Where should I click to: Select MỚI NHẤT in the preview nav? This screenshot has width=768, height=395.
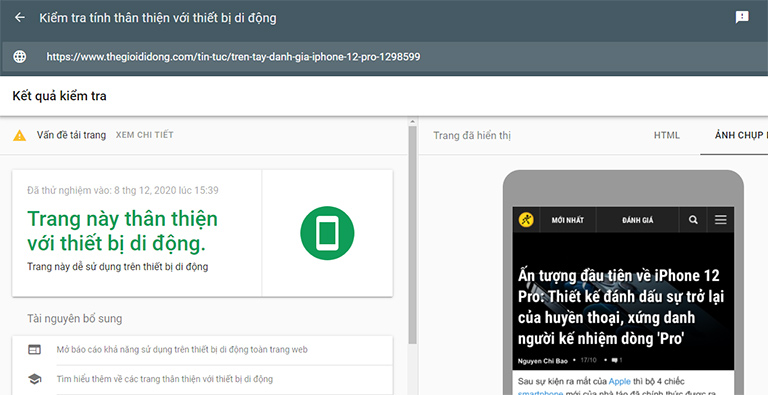pyautogui.click(x=568, y=220)
